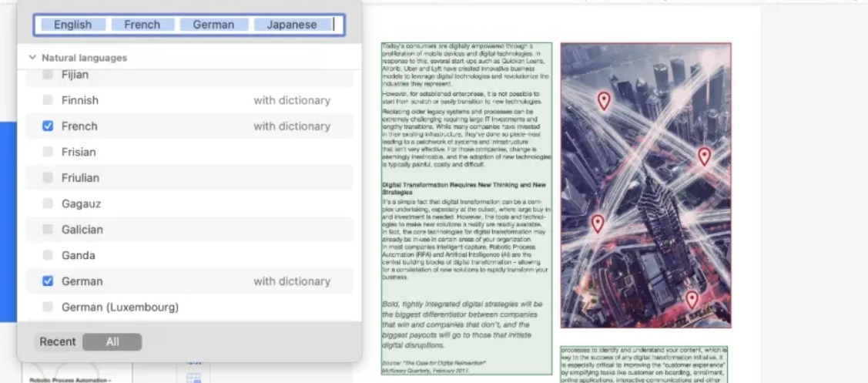Click the table icon below the popup
The height and width of the screenshot is (383, 868).
(194, 378)
